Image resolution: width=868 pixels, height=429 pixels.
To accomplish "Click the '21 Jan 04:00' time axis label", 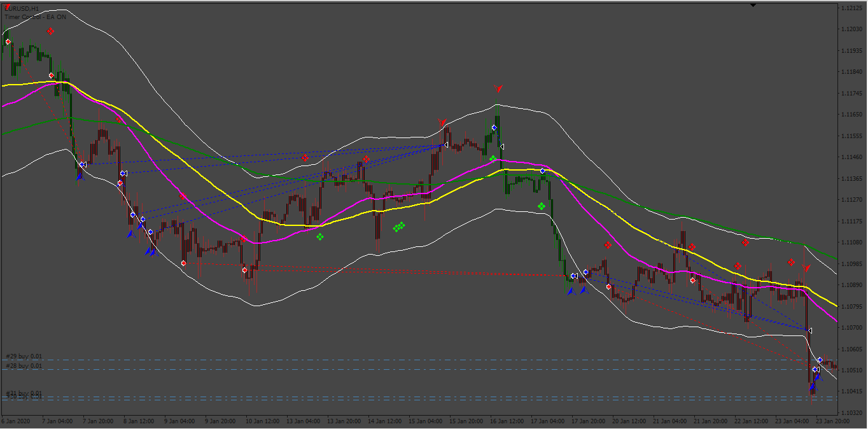I will coord(669,421).
